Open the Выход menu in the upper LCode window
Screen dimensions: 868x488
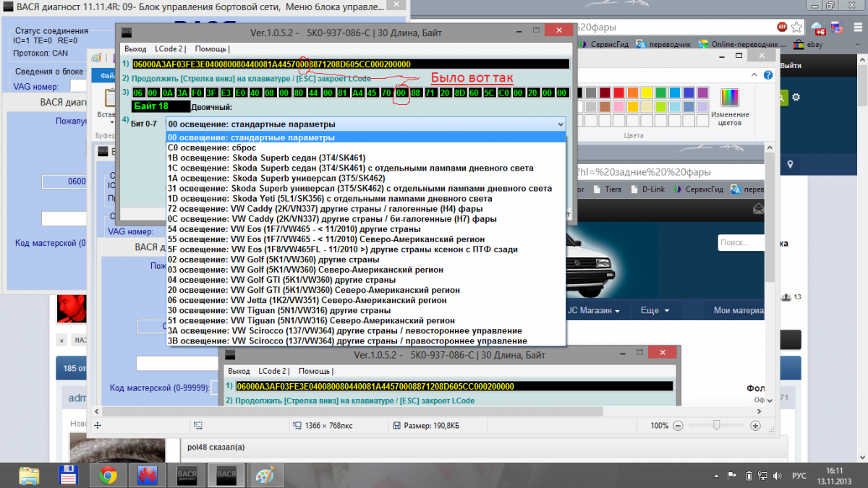click(135, 49)
